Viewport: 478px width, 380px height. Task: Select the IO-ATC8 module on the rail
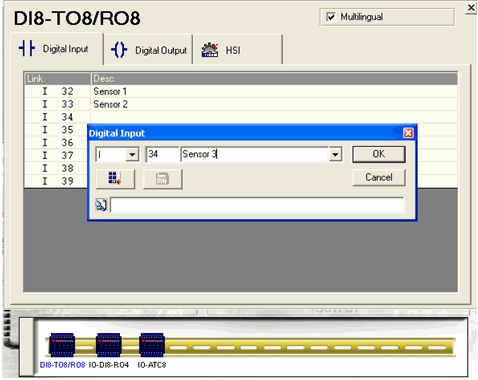coord(152,345)
